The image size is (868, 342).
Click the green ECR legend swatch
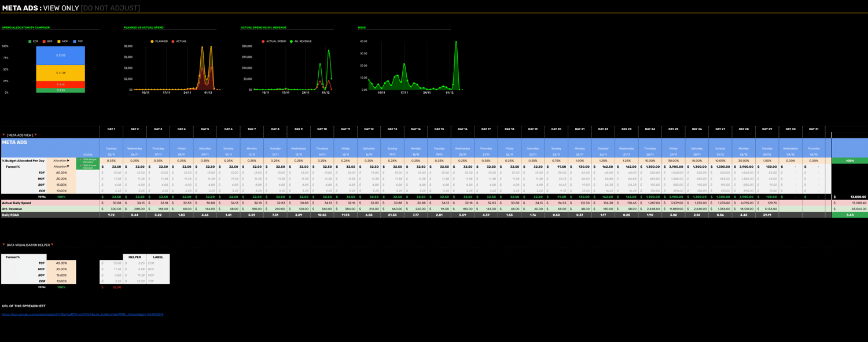(x=30, y=42)
